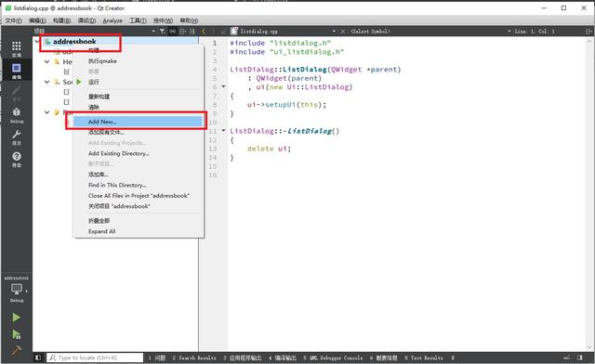This screenshot has height=364, width=595.
Task: Choose Add Existing Files in context menu
Action: [x=138, y=132]
